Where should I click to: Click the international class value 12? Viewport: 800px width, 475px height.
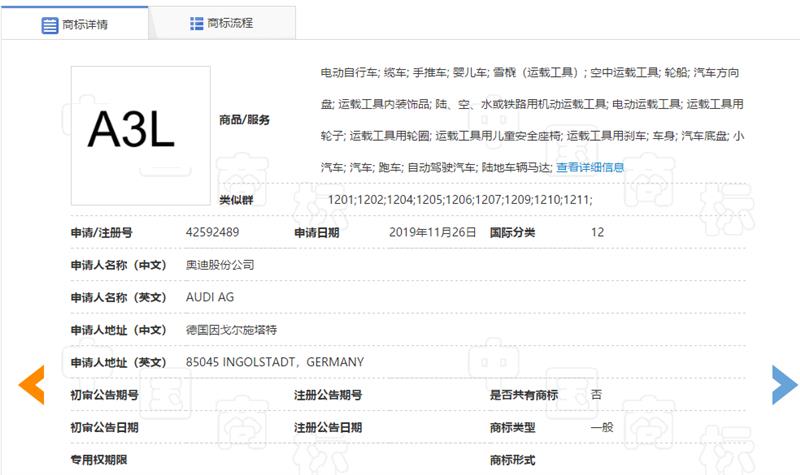pos(597,232)
